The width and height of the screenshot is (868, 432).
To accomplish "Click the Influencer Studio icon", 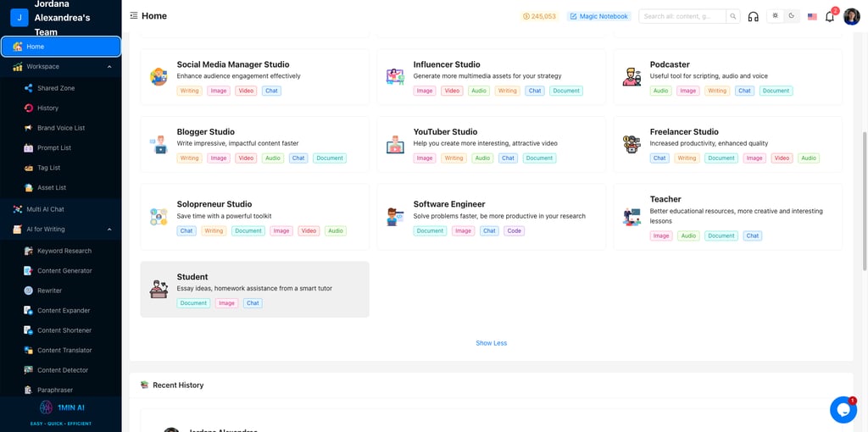I will [395, 77].
